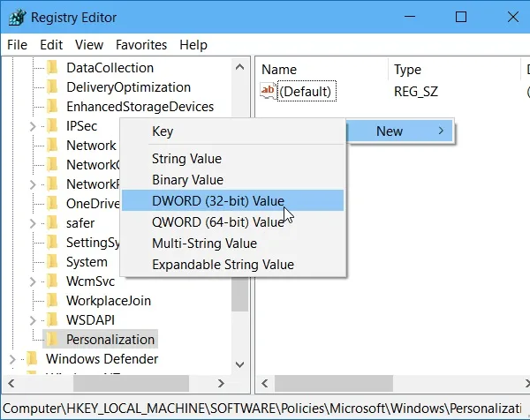Expand the WcmSvc key
This screenshot has height=420, width=530.
click(33, 281)
